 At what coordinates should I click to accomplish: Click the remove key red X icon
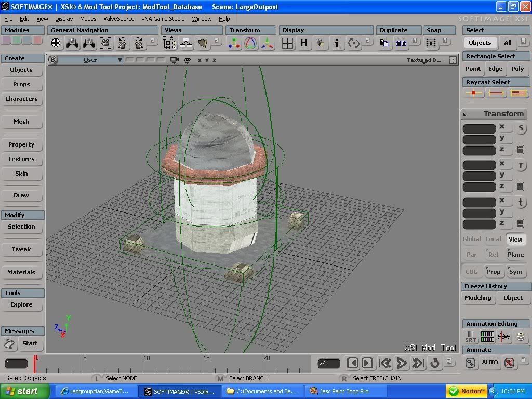(x=509, y=363)
